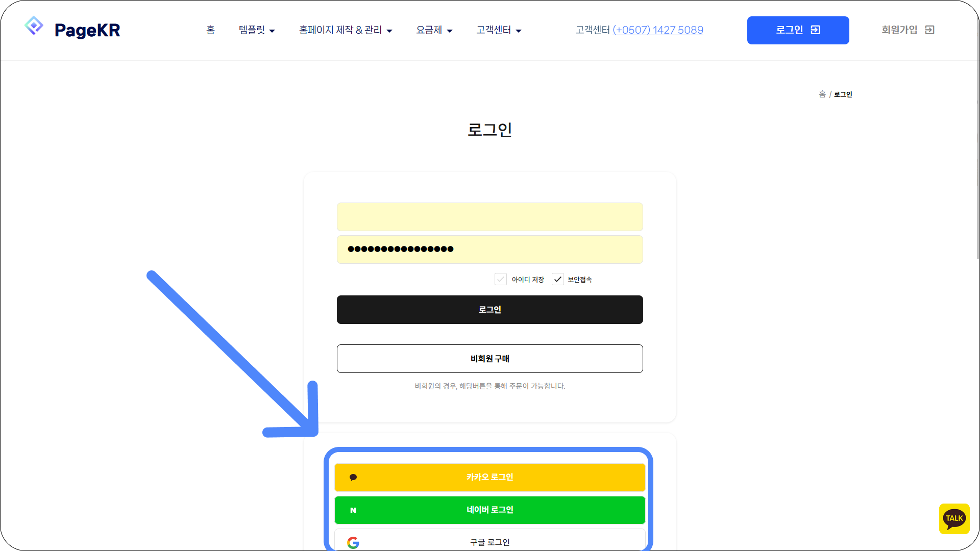980x551 pixels.
Task: Open the KakaoTalk chat widget icon
Action: click(954, 519)
